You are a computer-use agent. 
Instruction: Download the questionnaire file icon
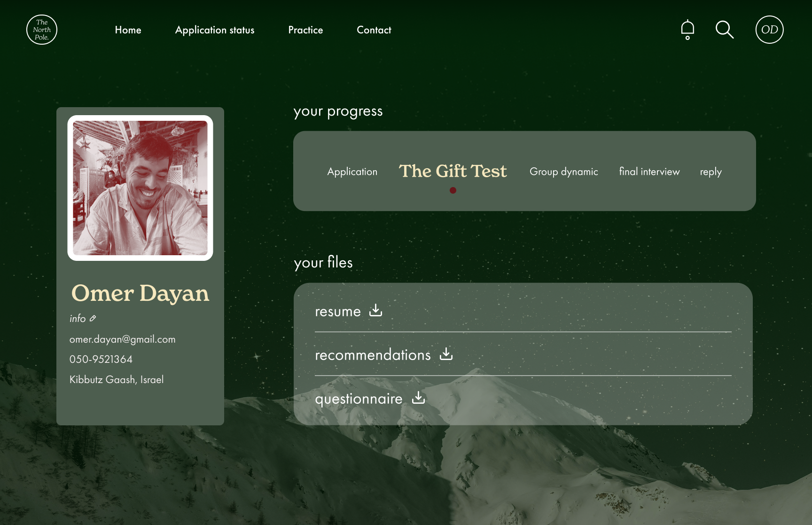(x=419, y=398)
